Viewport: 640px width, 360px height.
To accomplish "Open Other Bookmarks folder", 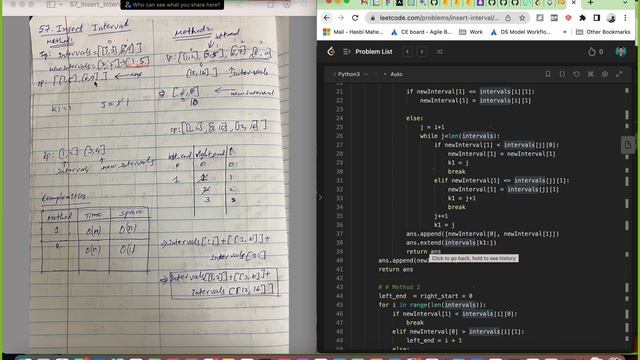I will pyautogui.click(x=603, y=32).
